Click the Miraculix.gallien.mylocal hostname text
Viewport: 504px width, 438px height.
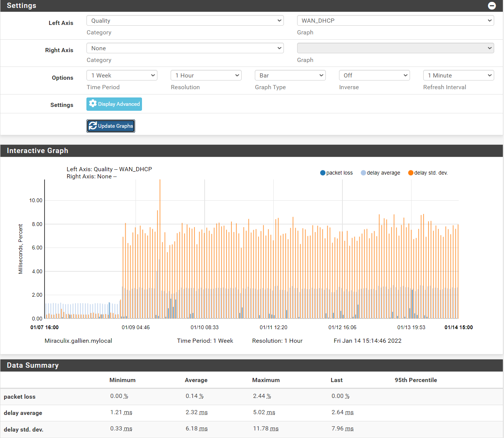tap(79, 341)
